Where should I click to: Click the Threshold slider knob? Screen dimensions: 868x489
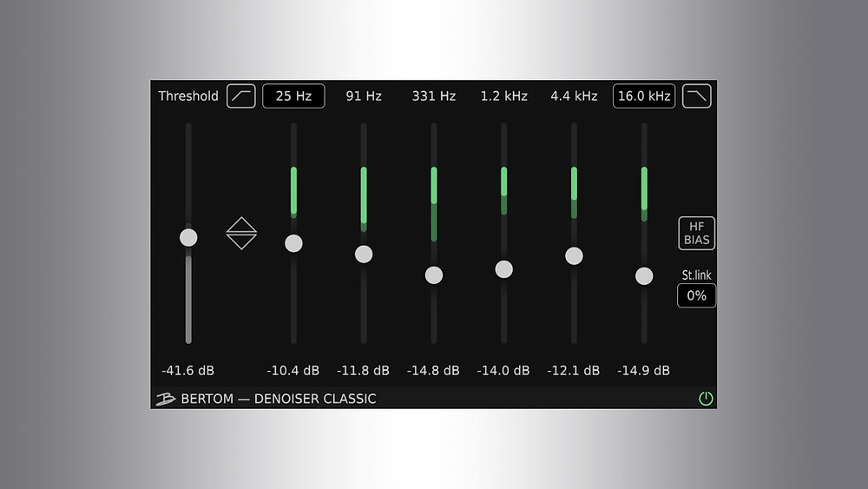[x=188, y=238]
